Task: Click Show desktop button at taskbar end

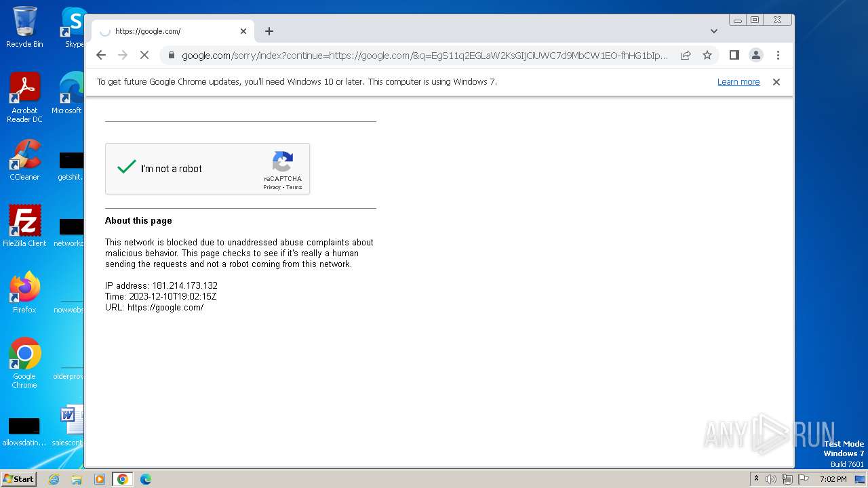Action: coord(860,479)
